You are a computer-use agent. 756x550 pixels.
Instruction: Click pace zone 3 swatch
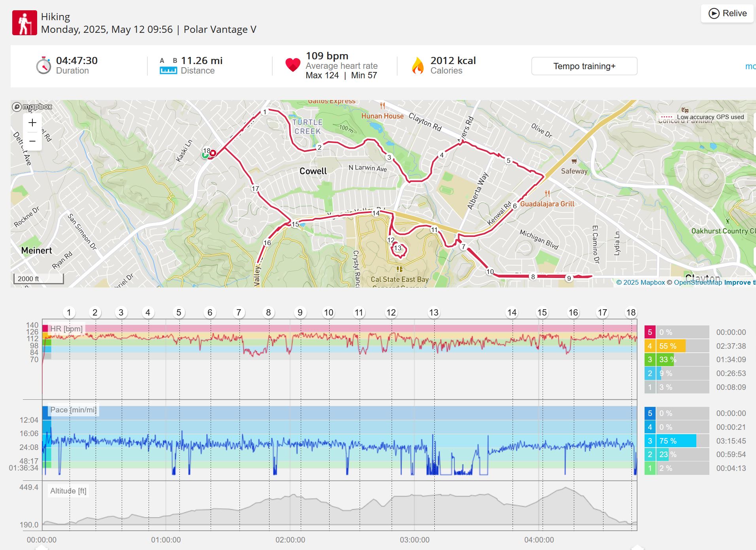(650, 441)
